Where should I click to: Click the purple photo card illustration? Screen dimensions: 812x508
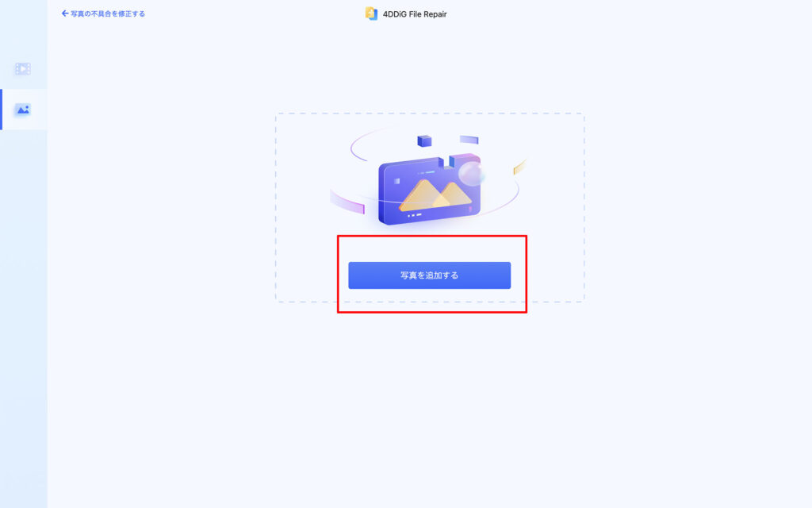(x=429, y=190)
